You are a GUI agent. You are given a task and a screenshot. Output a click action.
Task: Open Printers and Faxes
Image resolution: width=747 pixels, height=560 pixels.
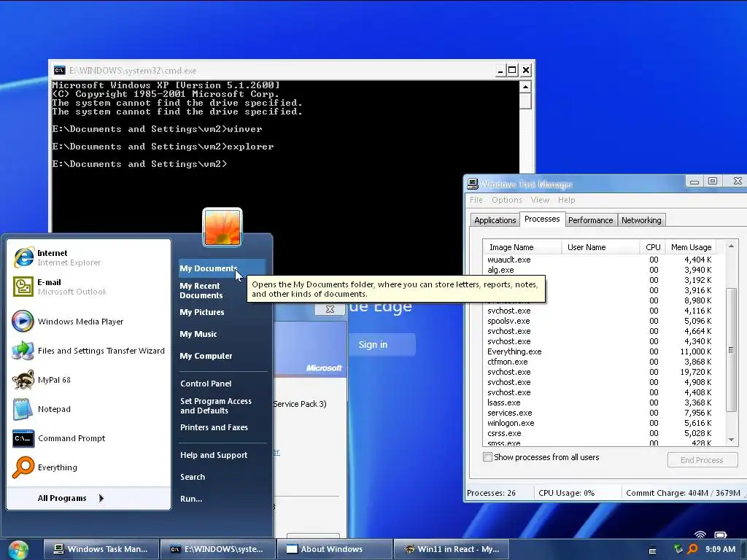pos(222,427)
